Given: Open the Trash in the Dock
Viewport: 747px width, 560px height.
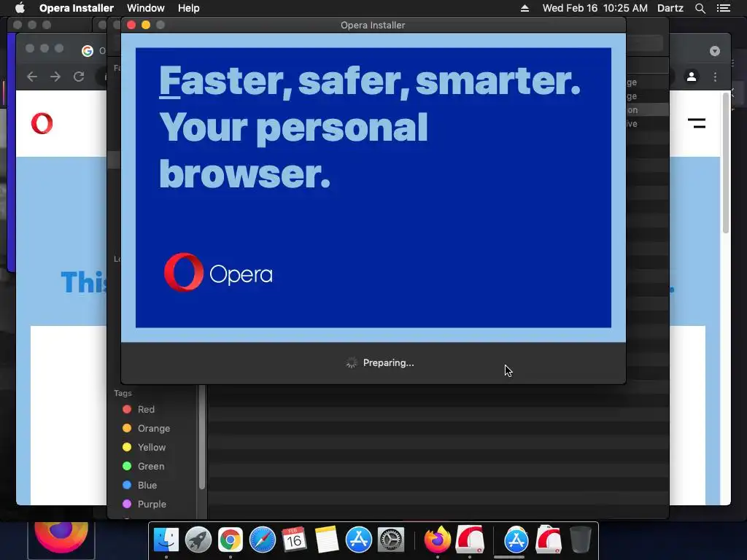Looking at the screenshot, I should [x=580, y=540].
